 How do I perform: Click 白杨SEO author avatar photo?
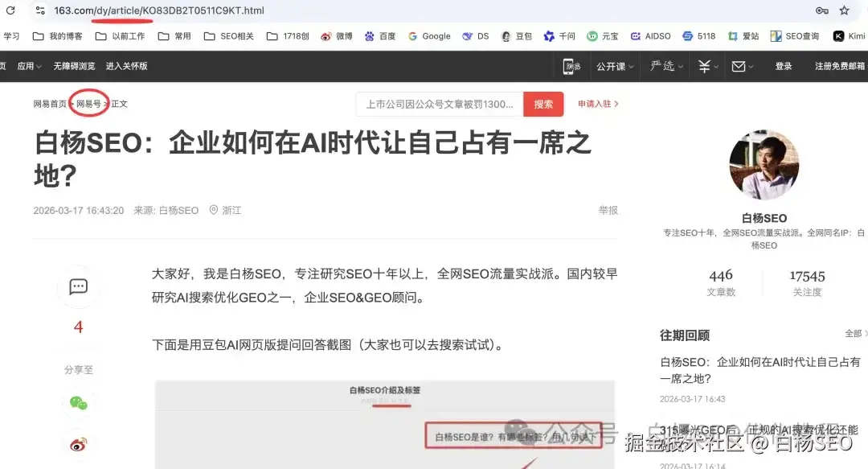(x=764, y=165)
